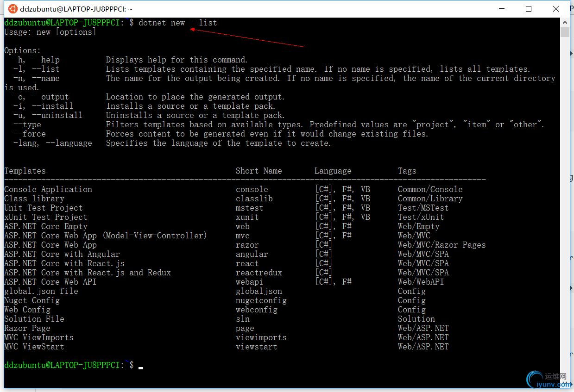The image size is (574, 392).
Task: Click the '-lang, --language' option
Action: pyautogui.click(x=53, y=143)
